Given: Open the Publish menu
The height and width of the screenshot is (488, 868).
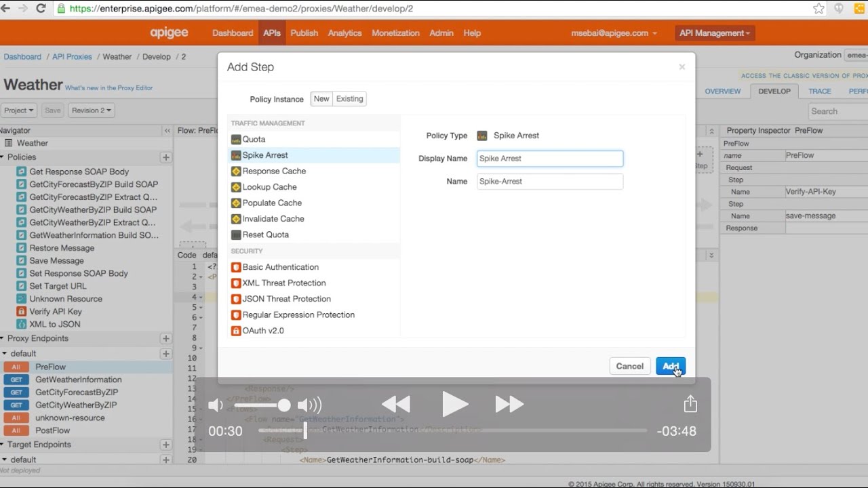Looking at the screenshot, I should pyautogui.click(x=304, y=33).
